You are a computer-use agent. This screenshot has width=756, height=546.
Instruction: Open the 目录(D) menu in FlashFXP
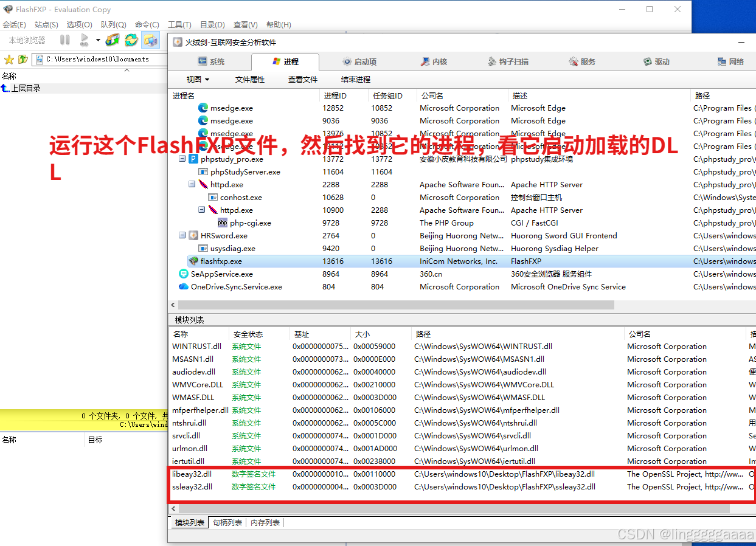212,25
